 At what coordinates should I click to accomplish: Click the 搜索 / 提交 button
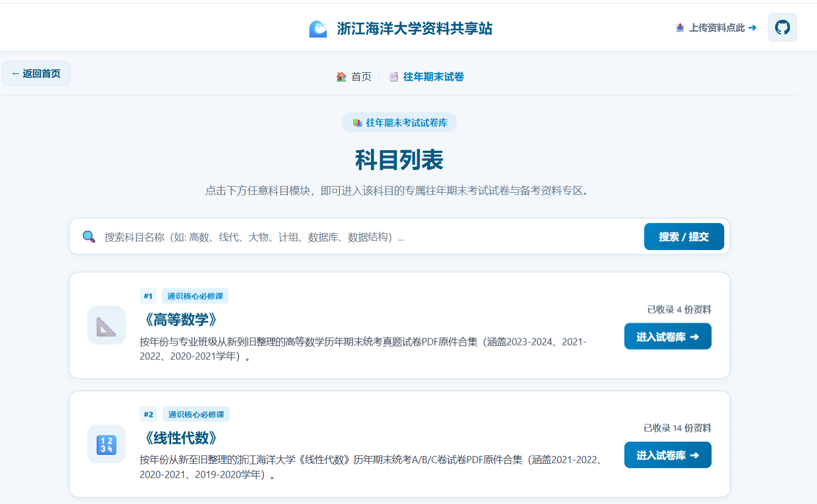coord(684,237)
